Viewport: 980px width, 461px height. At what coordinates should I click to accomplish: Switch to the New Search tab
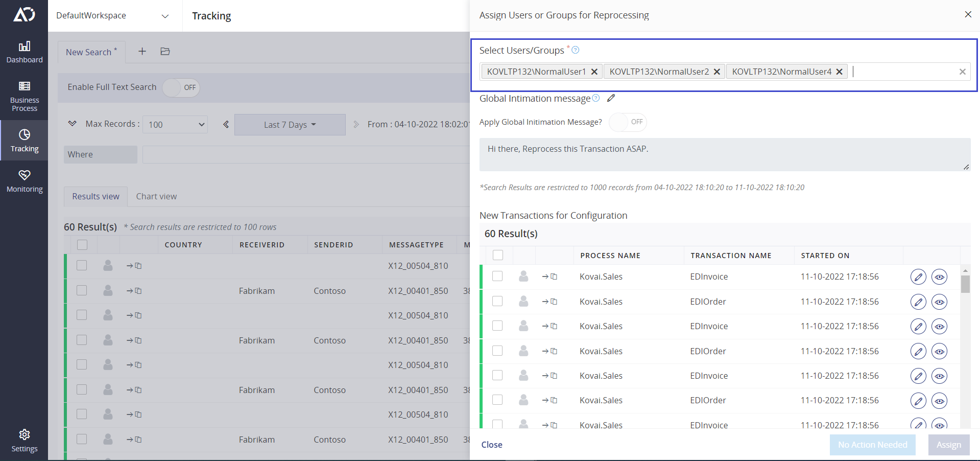(91, 52)
